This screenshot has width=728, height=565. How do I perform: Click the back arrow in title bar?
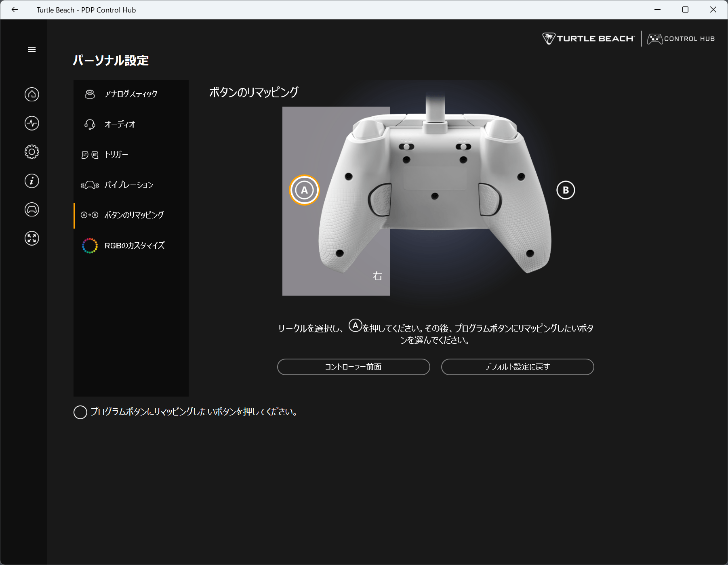(x=15, y=10)
